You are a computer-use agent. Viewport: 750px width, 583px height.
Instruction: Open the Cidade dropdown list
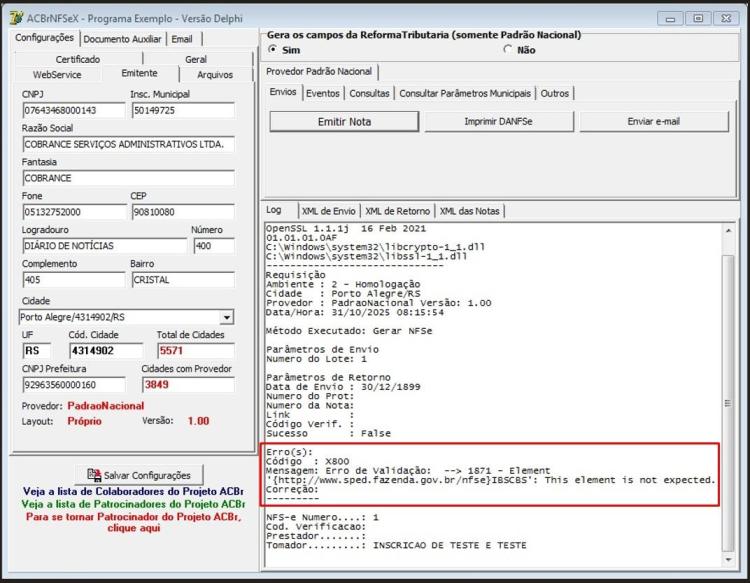pyautogui.click(x=227, y=317)
